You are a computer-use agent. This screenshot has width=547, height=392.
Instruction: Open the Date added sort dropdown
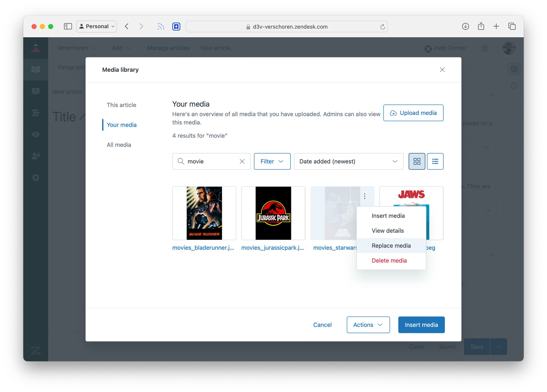[x=348, y=161]
